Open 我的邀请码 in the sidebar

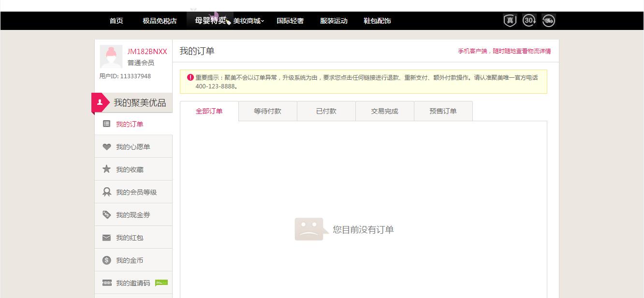pos(133,283)
